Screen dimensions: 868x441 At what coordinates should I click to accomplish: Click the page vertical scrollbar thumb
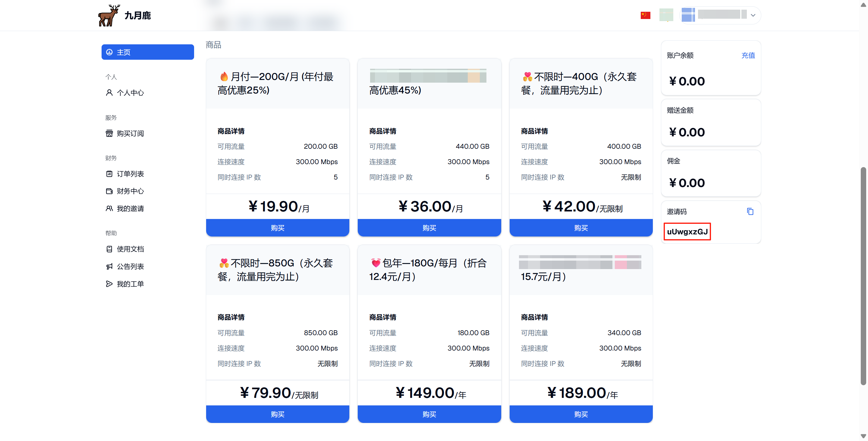click(x=863, y=276)
